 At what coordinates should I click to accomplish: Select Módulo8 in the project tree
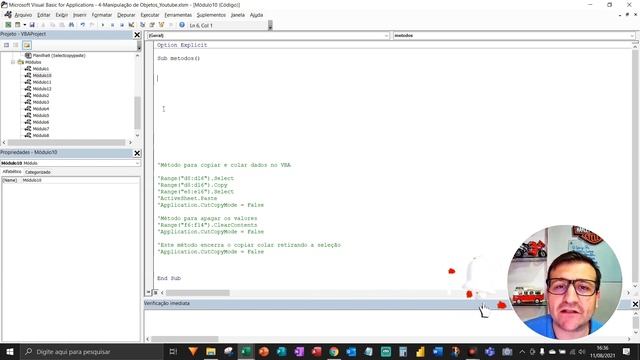(40, 135)
